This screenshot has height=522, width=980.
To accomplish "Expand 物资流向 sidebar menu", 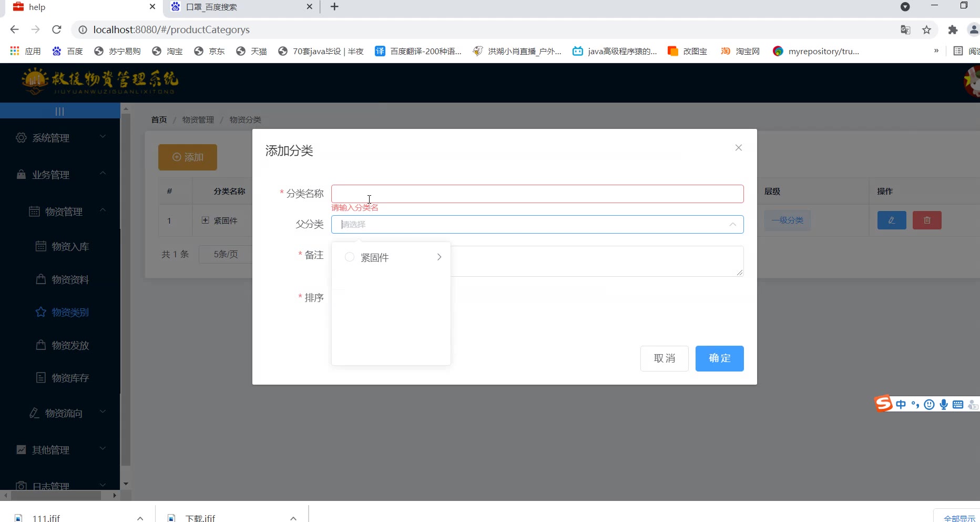I will tap(60, 413).
